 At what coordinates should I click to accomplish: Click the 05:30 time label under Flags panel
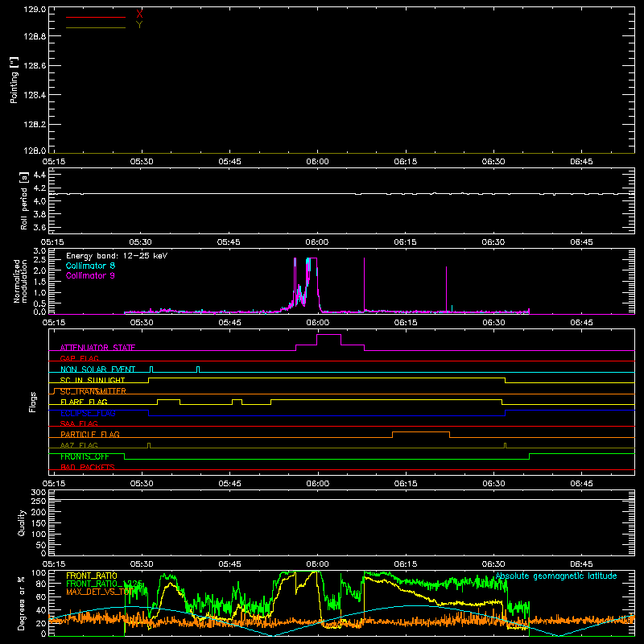coord(142,484)
